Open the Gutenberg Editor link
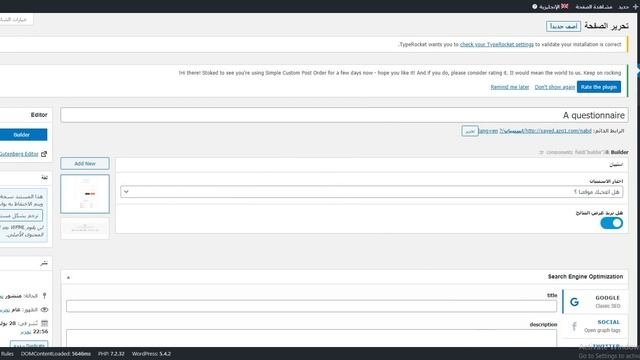640x360 pixels. tap(19, 154)
